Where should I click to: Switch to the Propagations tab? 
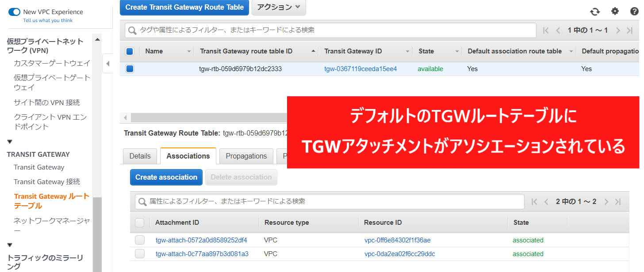tap(246, 156)
